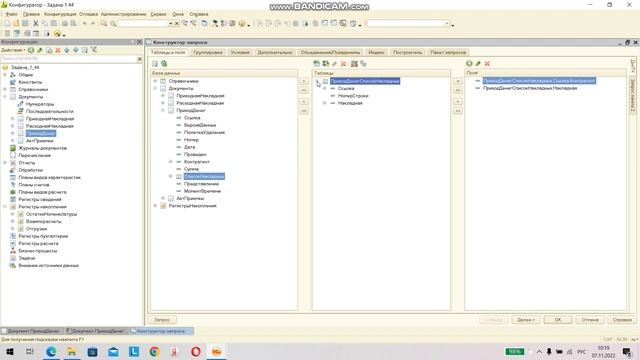Image resolution: width=640 pixels, height=360 pixels.
Task: Select the НомерСтроки field in Таблицы
Action: 353,96
